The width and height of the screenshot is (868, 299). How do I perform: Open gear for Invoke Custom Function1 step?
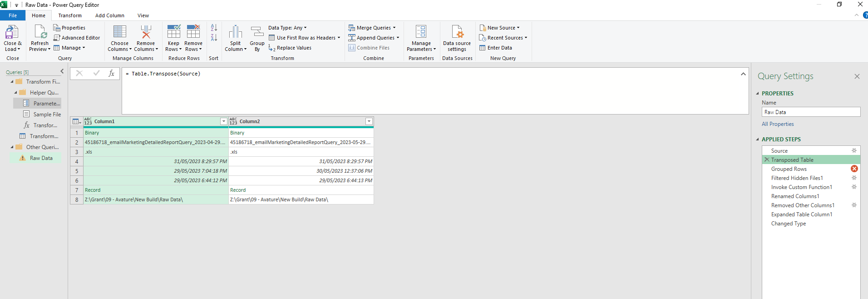pos(854,187)
